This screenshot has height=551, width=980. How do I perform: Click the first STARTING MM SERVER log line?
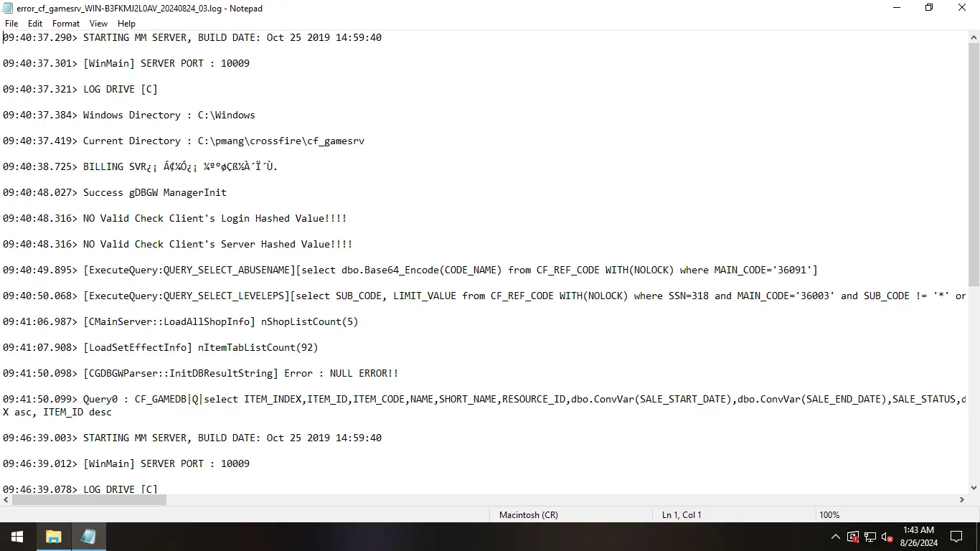click(192, 37)
